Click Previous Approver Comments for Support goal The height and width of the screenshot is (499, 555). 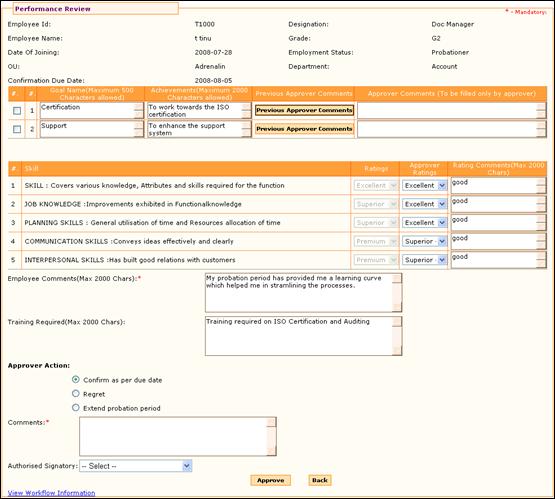tap(304, 129)
